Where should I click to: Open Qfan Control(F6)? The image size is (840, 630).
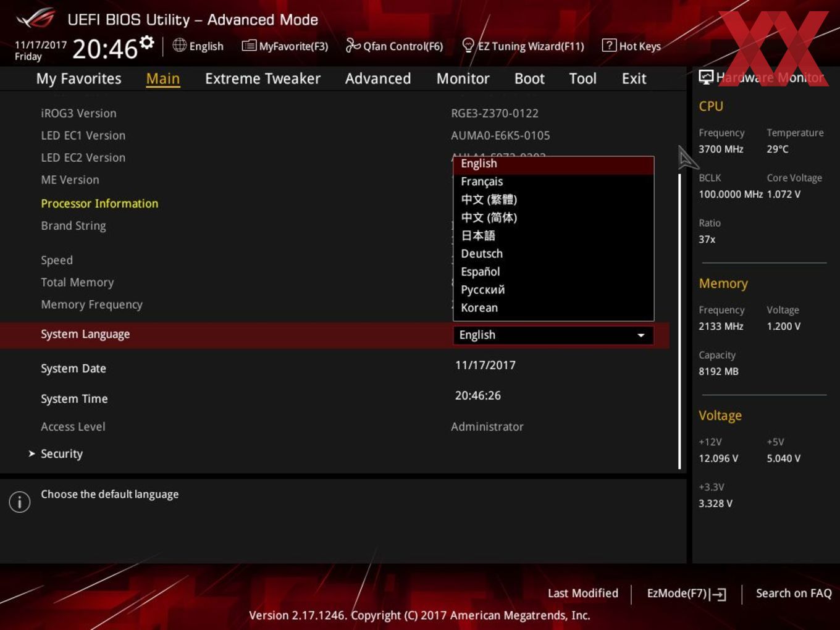tap(394, 46)
